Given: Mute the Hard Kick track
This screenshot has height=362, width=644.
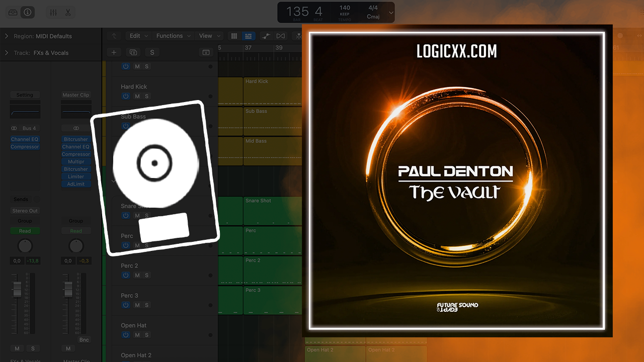Looking at the screenshot, I should tap(137, 96).
